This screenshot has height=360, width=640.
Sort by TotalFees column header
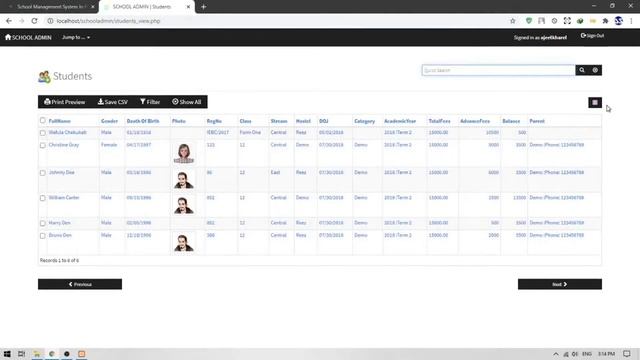(x=439, y=121)
